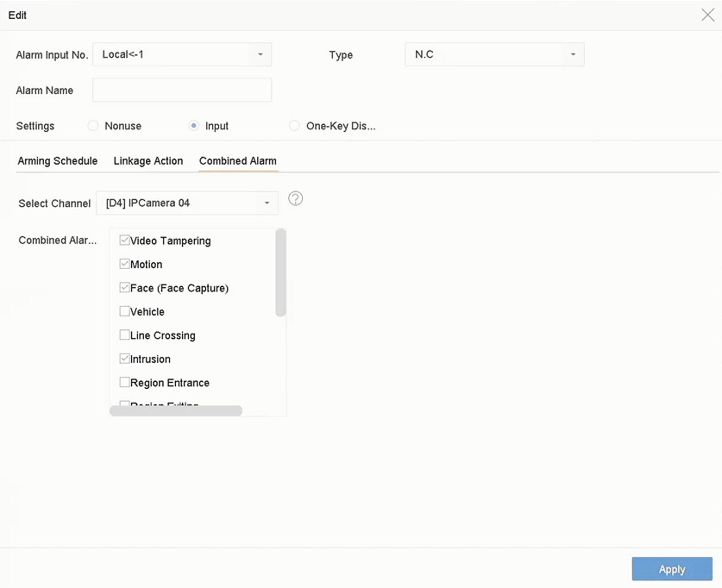Switch to the Arming Schedule tab
722x588 pixels.
coord(58,161)
